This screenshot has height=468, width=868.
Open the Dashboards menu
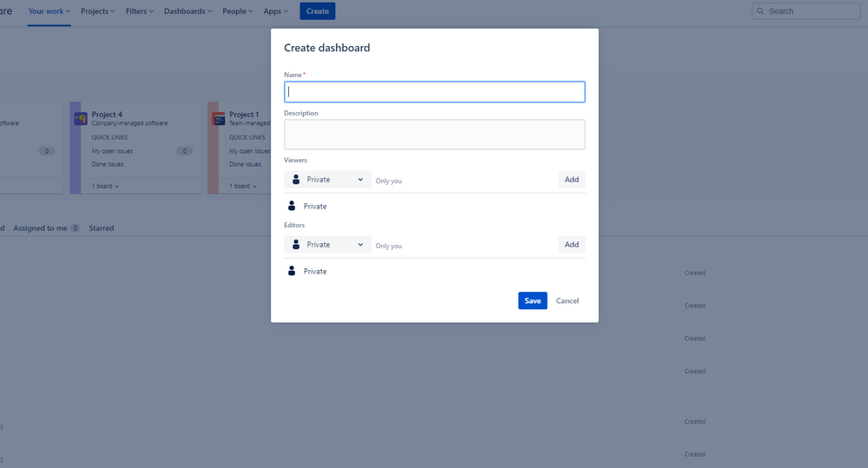(x=188, y=11)
